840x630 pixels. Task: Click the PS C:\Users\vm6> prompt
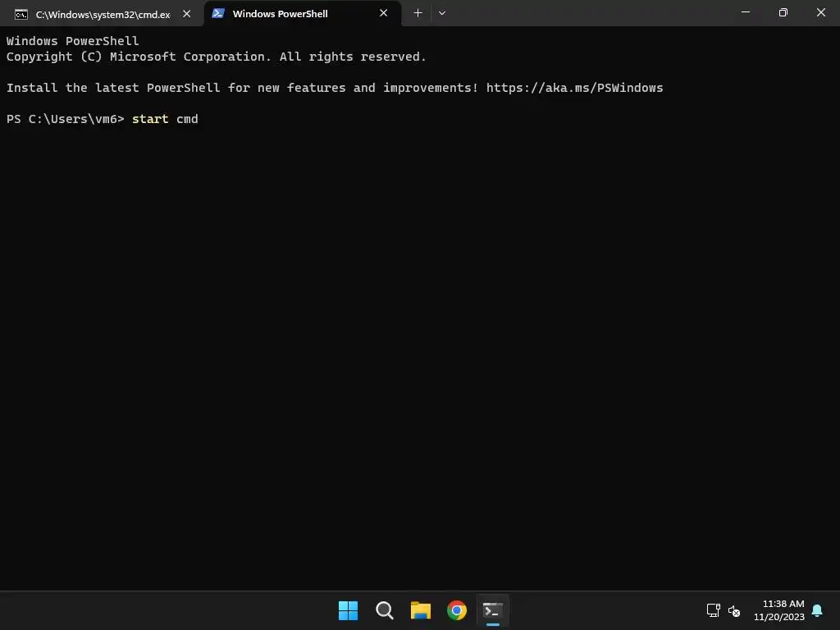coord(65,119)
